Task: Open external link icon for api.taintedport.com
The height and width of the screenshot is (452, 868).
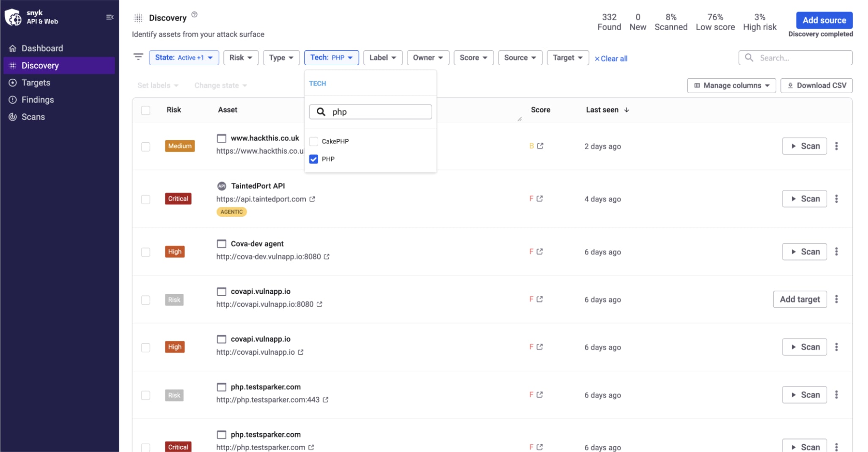Action: [x=312, y=199]
